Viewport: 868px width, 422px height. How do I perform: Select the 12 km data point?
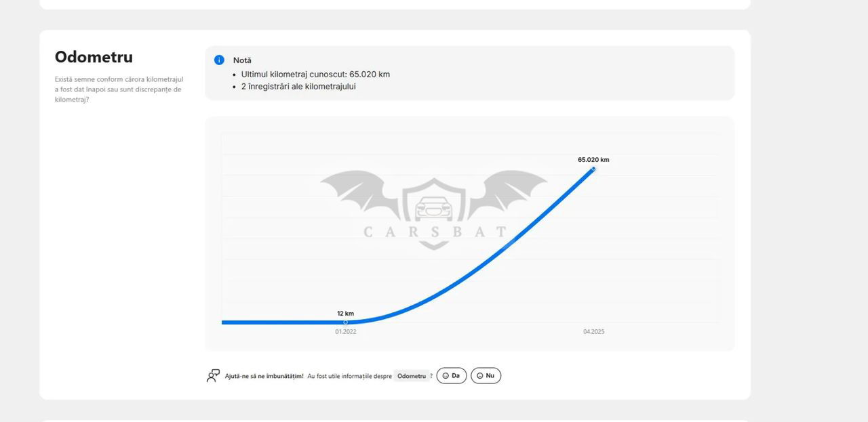click(345, 322)
